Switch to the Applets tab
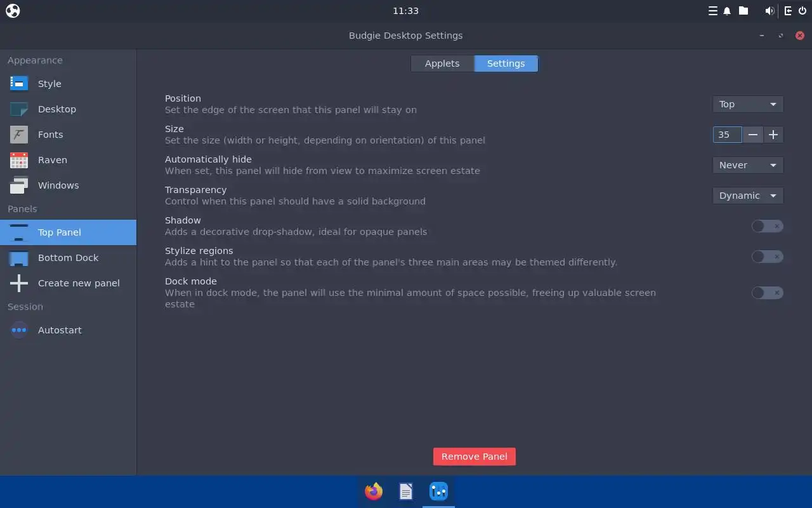 coord(442,63)
